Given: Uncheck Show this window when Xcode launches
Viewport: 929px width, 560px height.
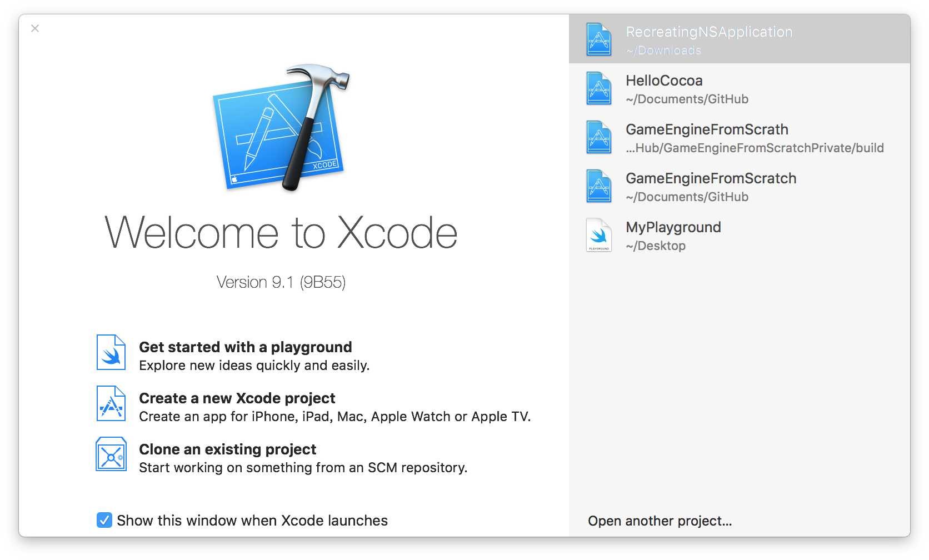Looking at the screenshot, I should coord(104,520).
